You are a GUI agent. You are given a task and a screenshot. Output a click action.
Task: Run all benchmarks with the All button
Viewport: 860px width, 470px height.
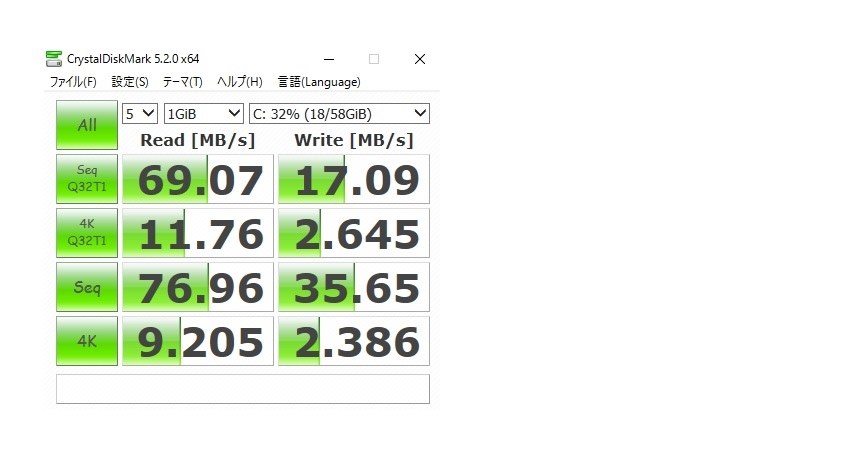(87, 125)
